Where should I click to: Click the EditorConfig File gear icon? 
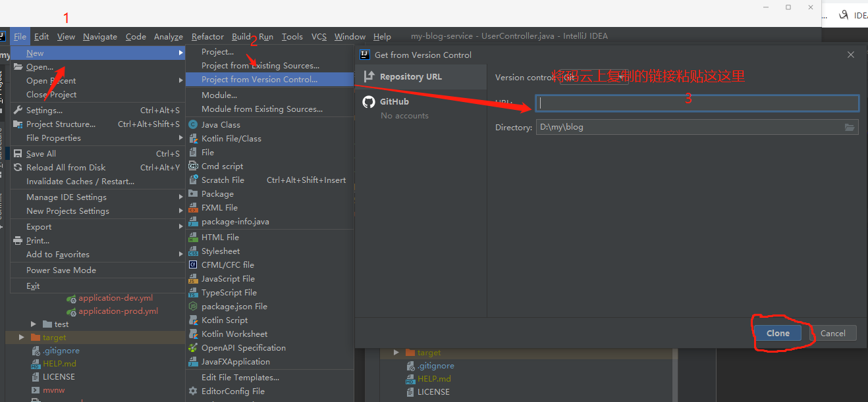tap(193, 391)
